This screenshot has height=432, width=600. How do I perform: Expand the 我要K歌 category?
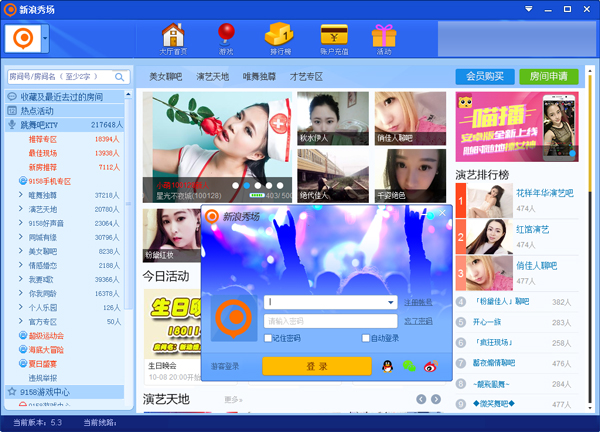pos(21,279)
